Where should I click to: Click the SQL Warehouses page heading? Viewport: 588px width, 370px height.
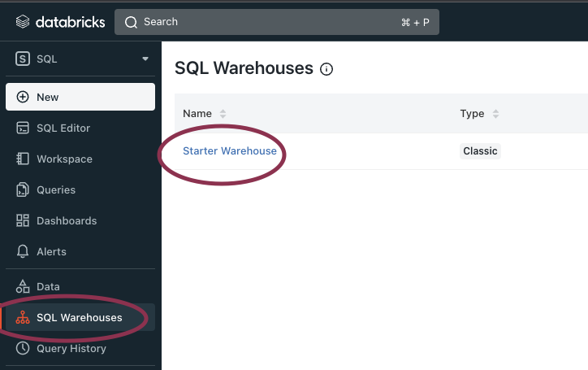pyautogui.click(x=244, y=68)
